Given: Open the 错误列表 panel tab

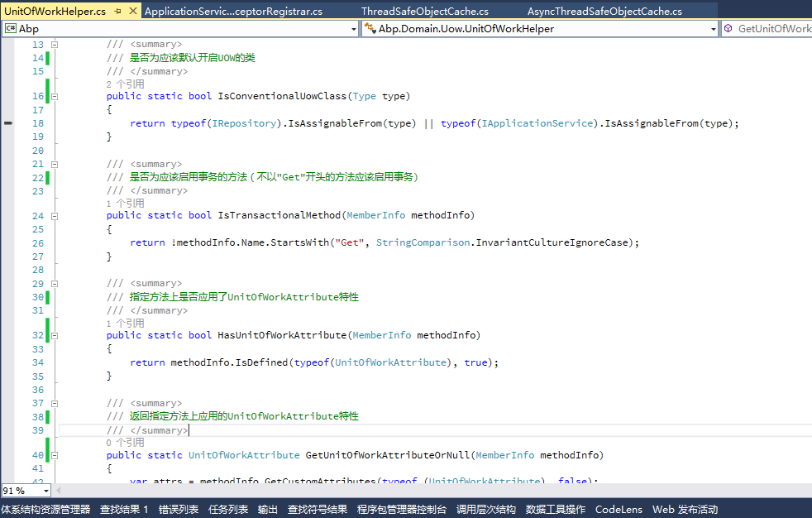Looking at the screenshot, I should [178, 510].
